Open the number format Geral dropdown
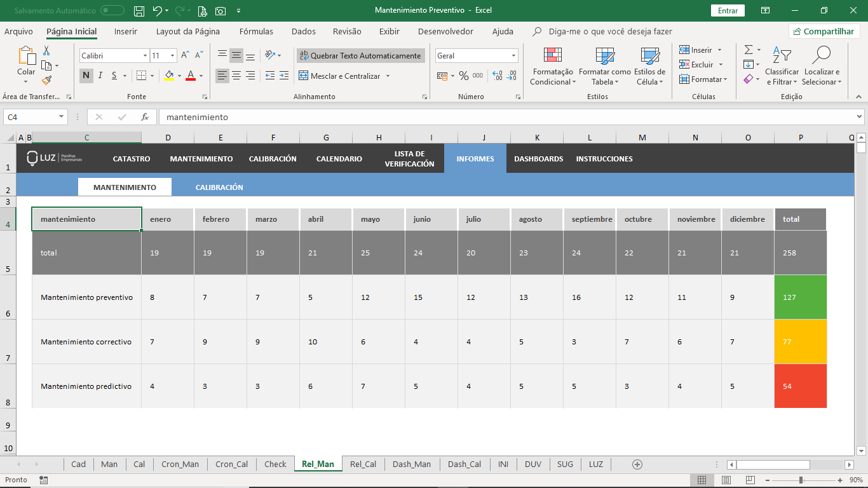The width and height of the screenshot is (868, 488). tap(513, 56)
